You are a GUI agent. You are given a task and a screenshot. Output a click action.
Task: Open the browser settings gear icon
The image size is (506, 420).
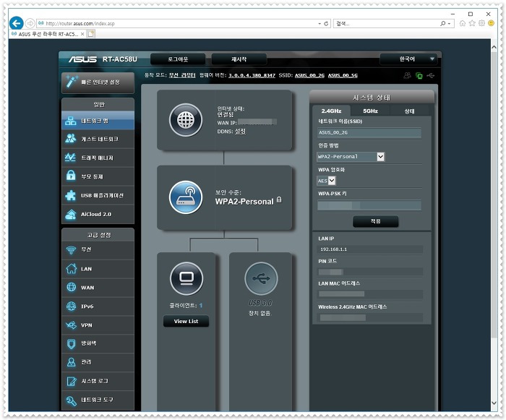pyautogui.click(x=481, y=23)
